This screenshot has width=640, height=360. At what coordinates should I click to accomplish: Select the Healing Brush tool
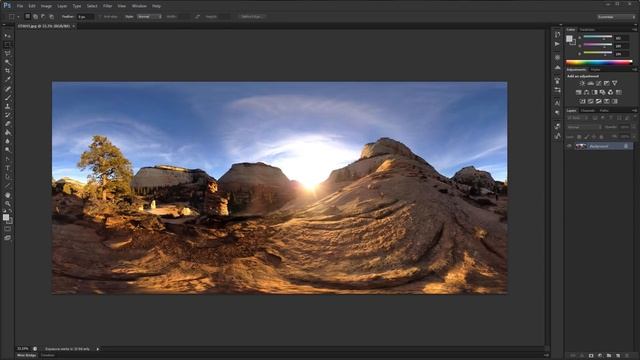[x=7, y=89]
